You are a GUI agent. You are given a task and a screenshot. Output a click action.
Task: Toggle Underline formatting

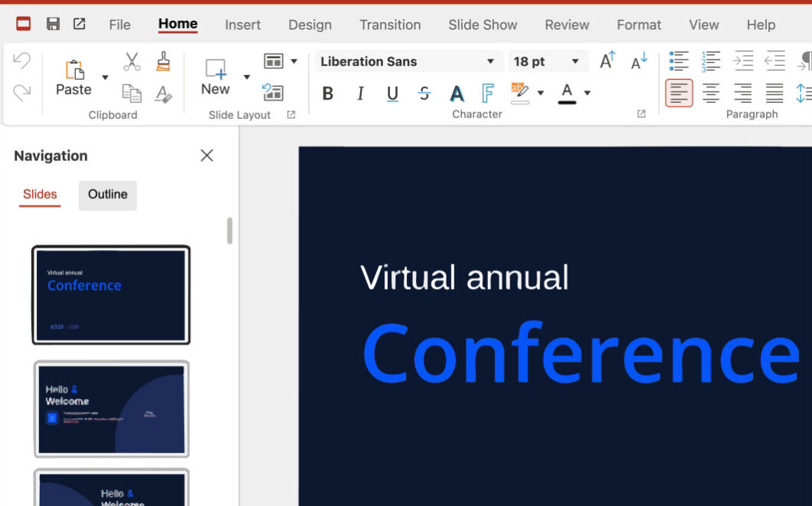(x=392, y=94)
